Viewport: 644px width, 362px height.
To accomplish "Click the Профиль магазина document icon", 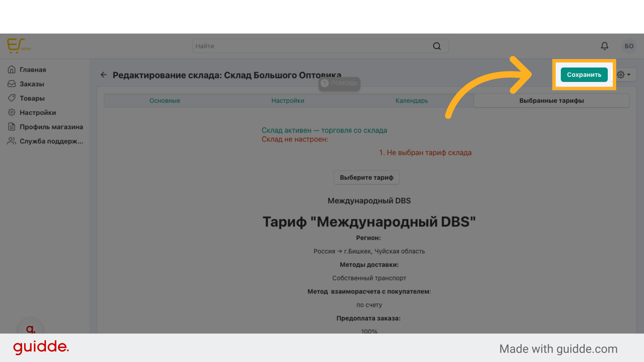I will 12,127.
